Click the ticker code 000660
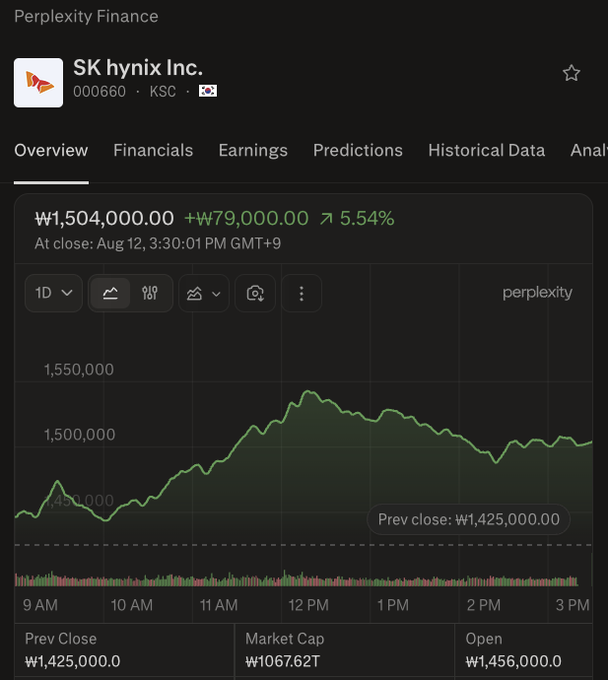This screenshot has height=680, width=608. point(99,92)
